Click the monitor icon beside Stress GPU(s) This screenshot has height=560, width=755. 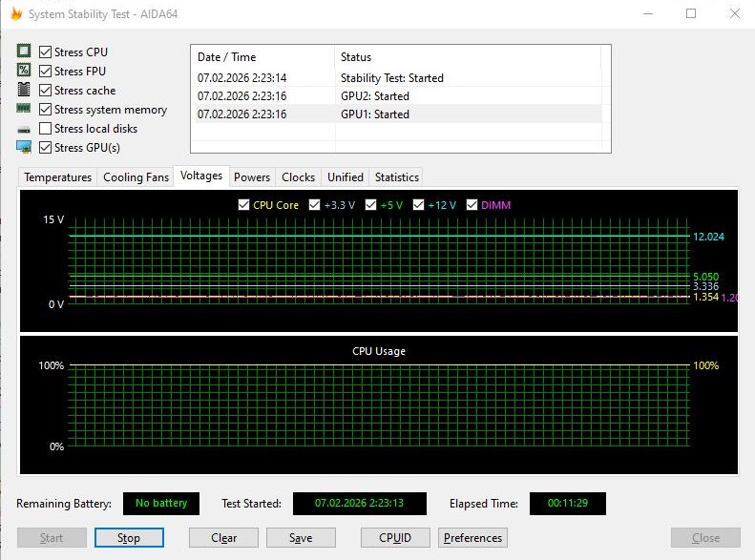(x=24, y=147)
